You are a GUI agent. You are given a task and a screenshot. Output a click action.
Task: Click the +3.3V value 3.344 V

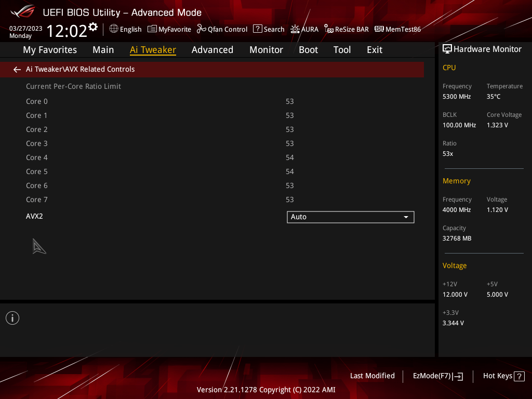pos(453,323)
